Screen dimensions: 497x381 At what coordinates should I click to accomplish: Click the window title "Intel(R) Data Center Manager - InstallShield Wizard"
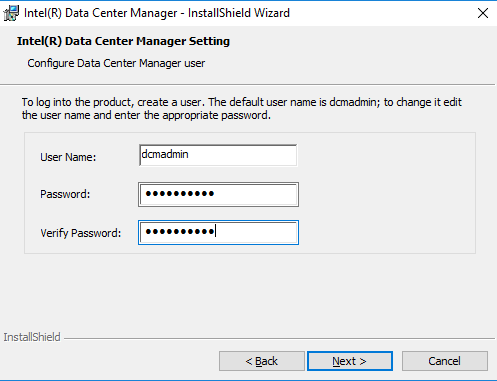[157, 13]
